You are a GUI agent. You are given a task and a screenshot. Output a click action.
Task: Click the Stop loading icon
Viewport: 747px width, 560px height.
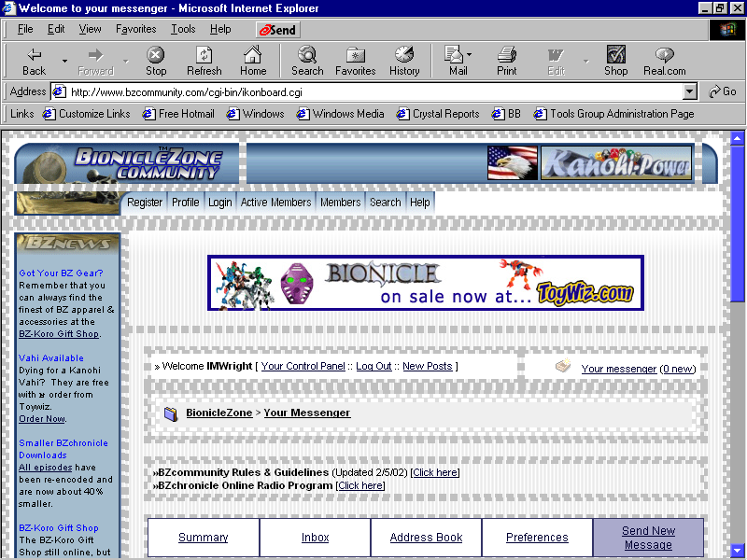coord(155,60)
